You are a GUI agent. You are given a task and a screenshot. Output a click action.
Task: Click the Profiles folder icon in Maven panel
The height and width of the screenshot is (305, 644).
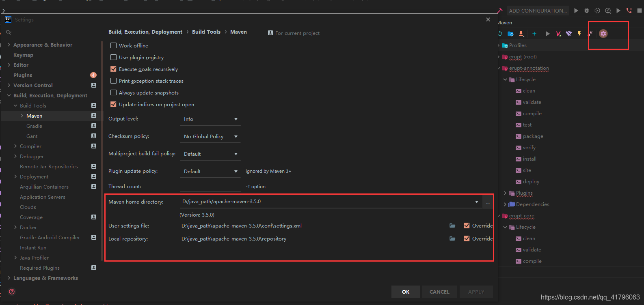505,45
